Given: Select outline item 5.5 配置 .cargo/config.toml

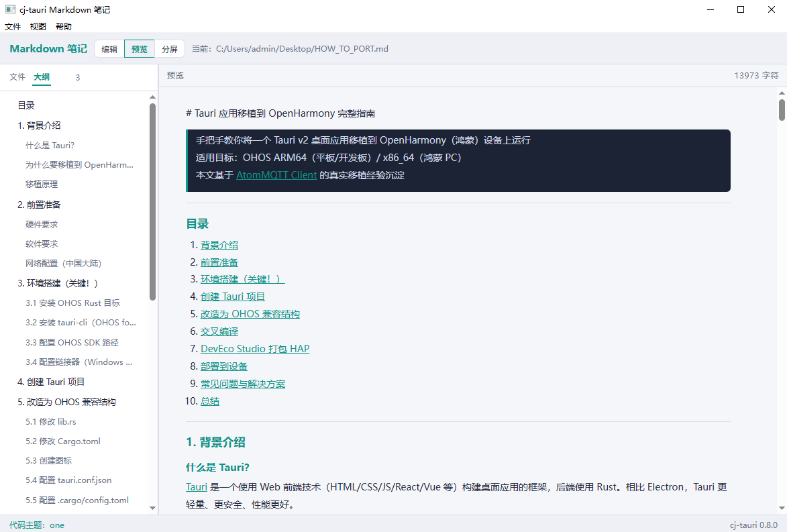Looking at the screenshot, I should (77, 500).
